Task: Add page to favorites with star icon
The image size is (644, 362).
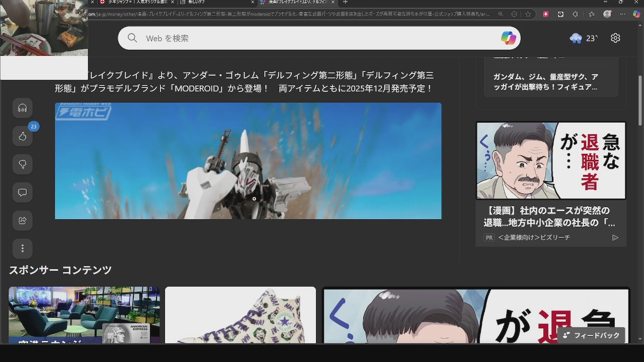Action: pos(528,14)
